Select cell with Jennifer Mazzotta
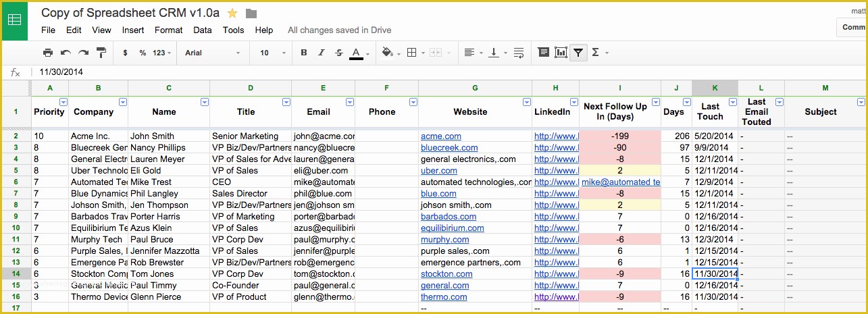Viewport: 868px width, 314px height. [x=169, y=251]
